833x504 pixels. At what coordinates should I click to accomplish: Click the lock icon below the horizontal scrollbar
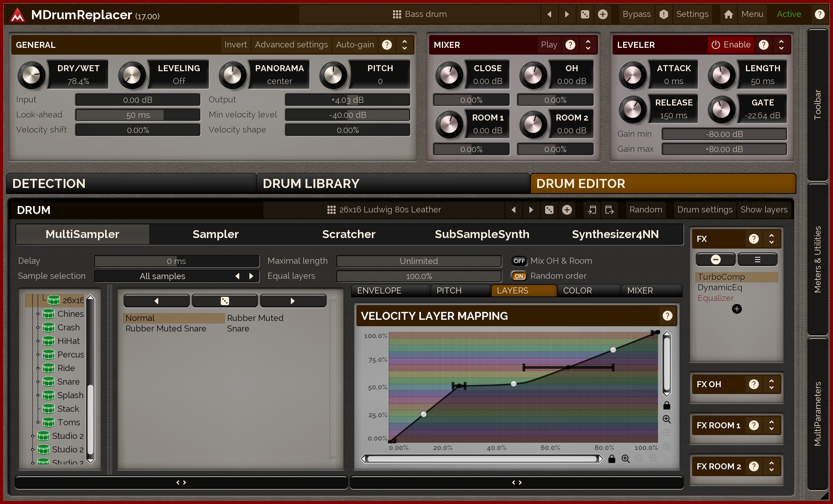tap(612, 459)
